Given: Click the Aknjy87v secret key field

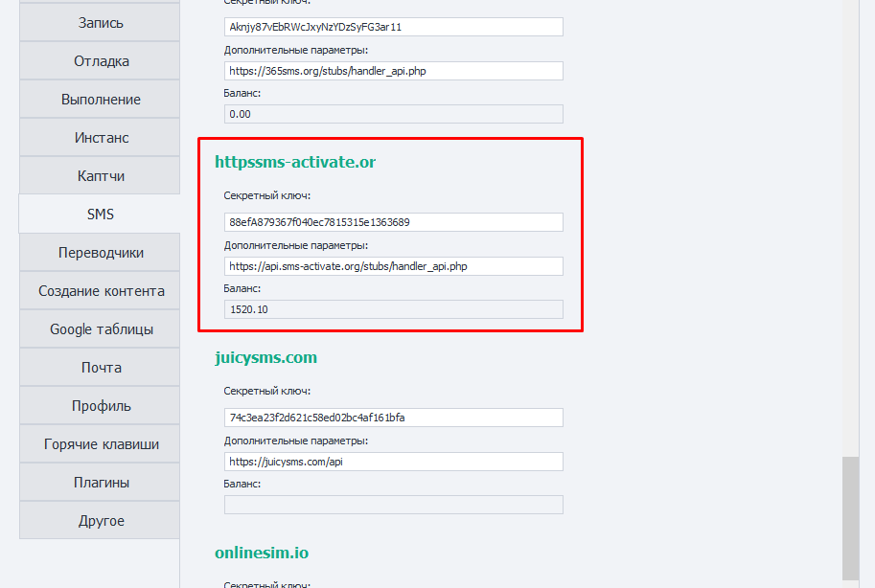Looking at the screenshot, I should 394,27.
